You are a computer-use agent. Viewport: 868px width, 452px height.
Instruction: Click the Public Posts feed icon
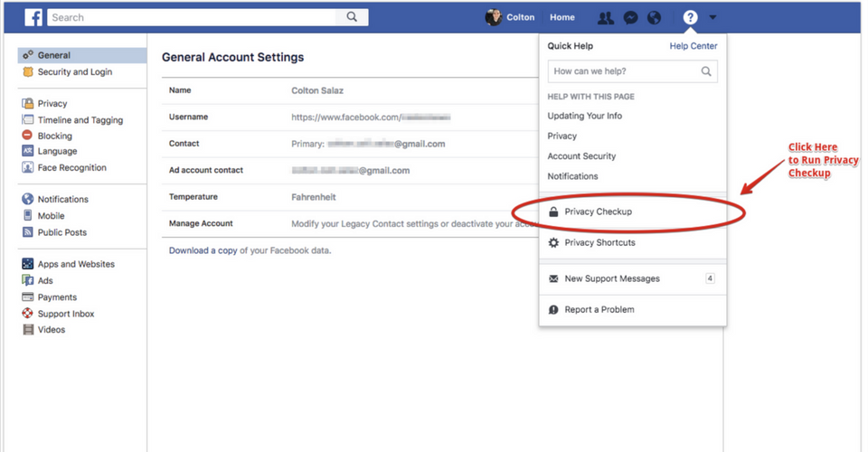[x=28, y=231]
